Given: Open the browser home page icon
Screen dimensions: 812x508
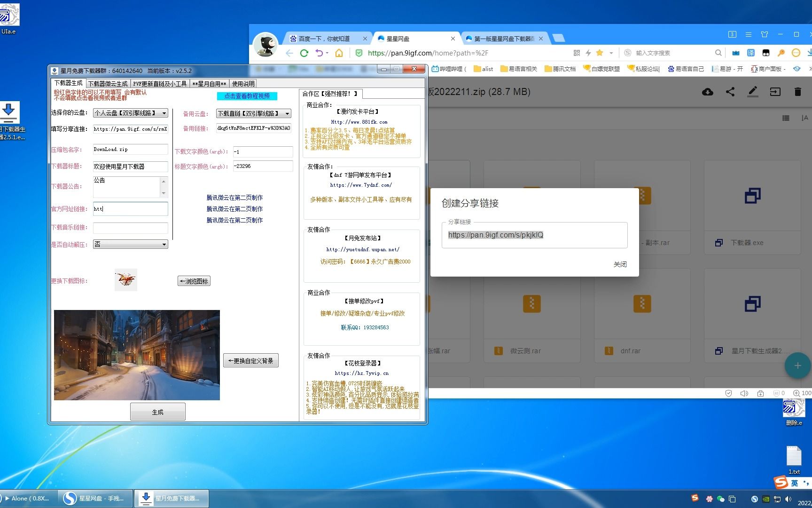Looking at the screenshot, I should point(339,53).
